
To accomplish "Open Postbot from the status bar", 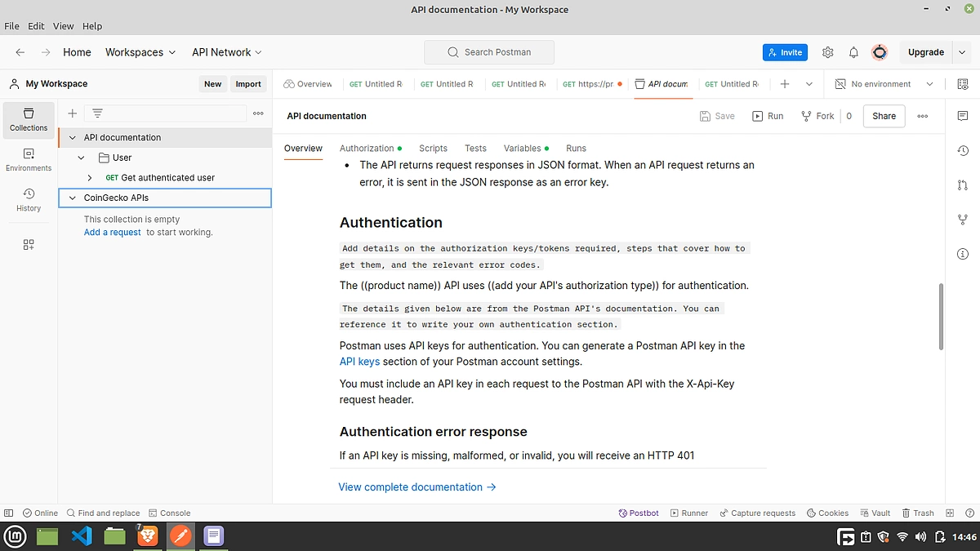I will click(x=639, y=513).
